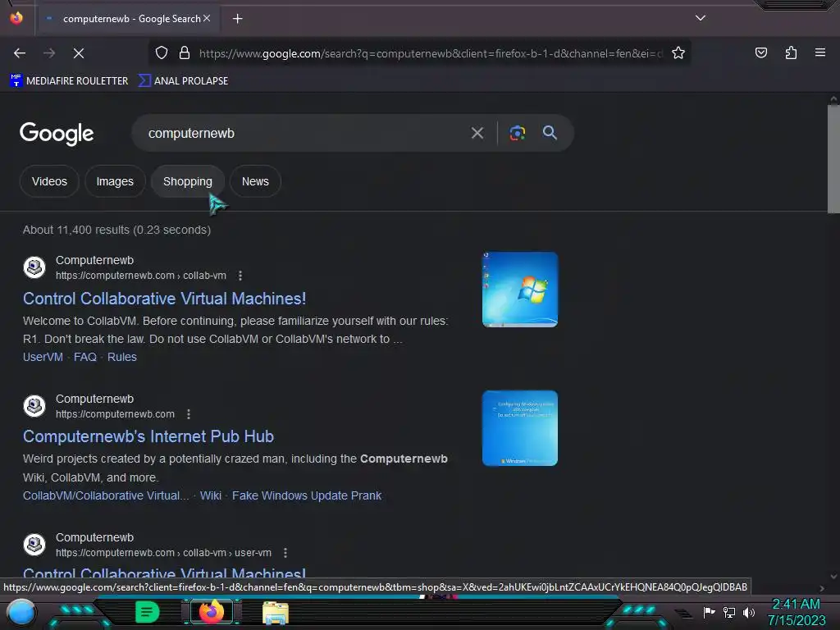Switch to Images results

pyautogui.click(x=115, y=181)
